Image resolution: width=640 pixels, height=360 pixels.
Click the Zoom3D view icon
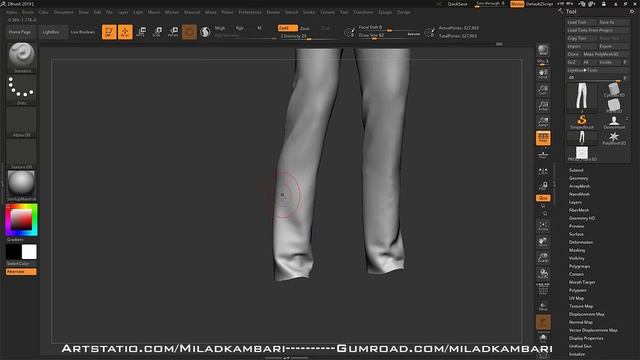543,258
